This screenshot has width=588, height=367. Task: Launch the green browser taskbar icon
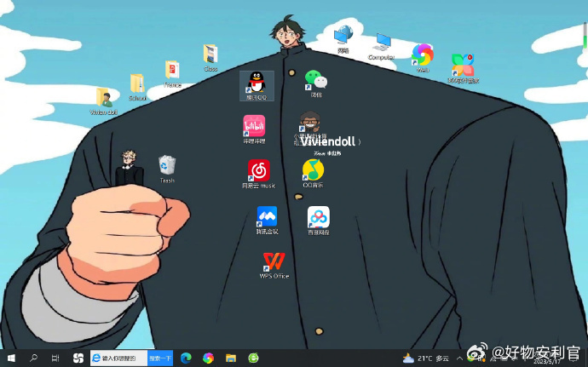click(253, 358)
